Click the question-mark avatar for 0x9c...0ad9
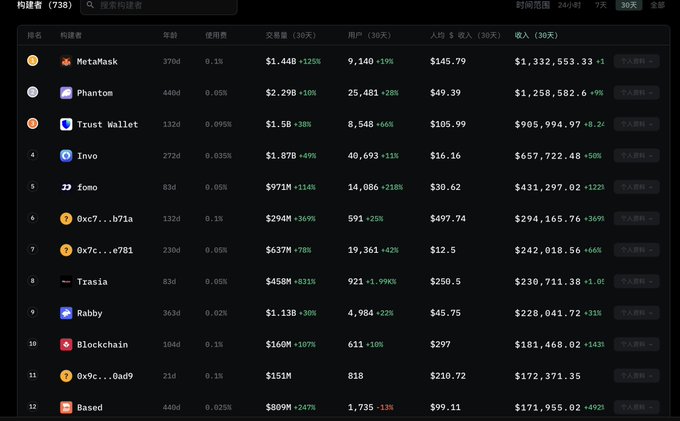 coord(66,376)
